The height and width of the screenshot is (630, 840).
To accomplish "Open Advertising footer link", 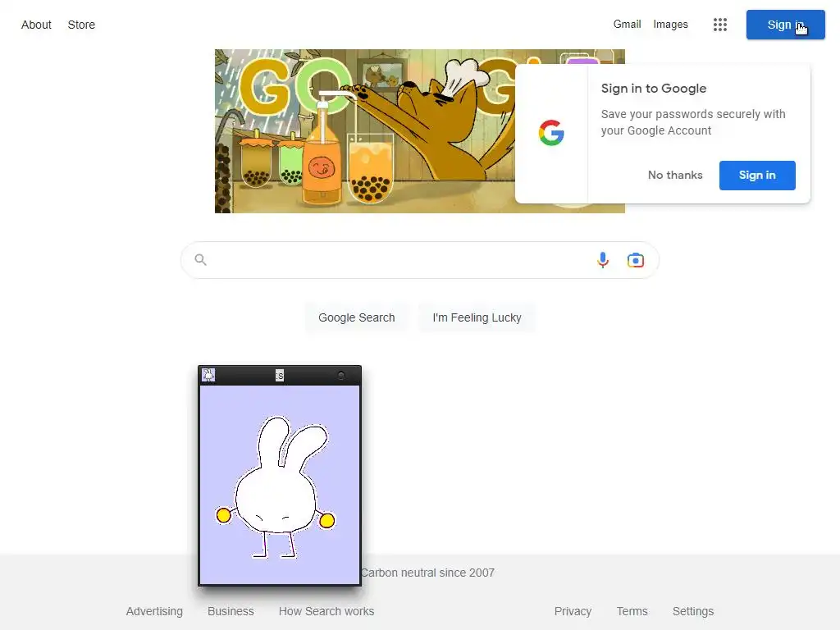I will (x=154, y=611).
